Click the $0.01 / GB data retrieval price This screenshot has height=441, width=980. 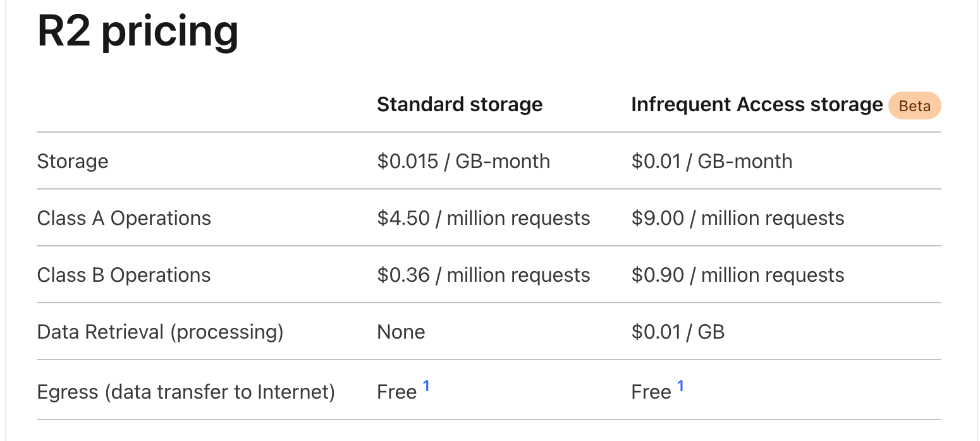(x=678, y=332)
